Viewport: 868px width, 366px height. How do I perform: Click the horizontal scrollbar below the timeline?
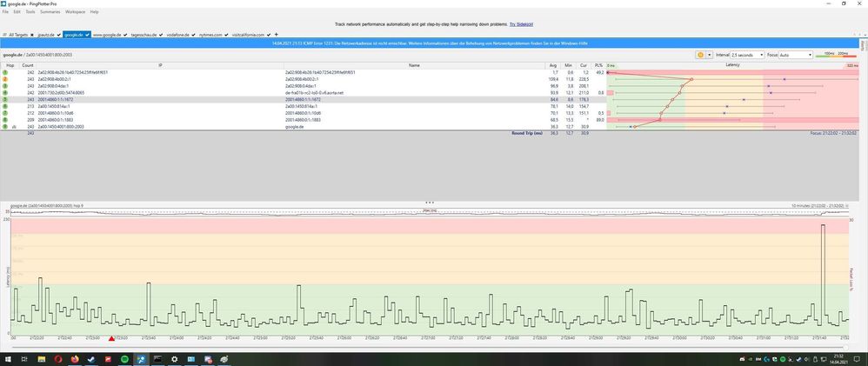tap(429, 347)
